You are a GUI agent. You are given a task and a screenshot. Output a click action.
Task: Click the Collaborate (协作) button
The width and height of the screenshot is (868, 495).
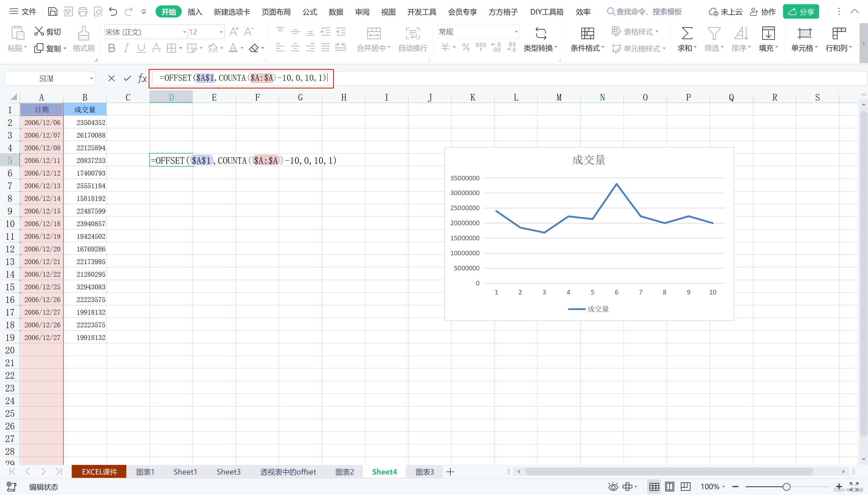763,12
